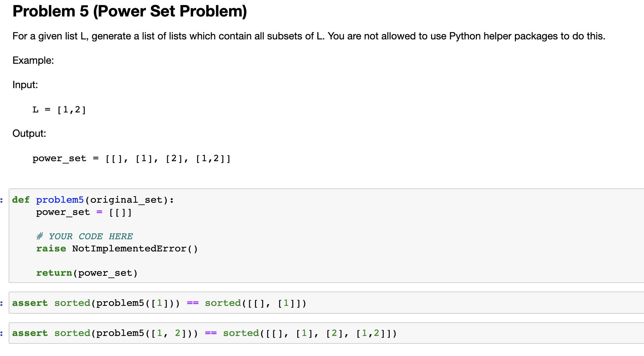The width and height of the screenshot is (644, 356).
Task: Click the 'Example:' label text
Action: click(x=33, y=61)
